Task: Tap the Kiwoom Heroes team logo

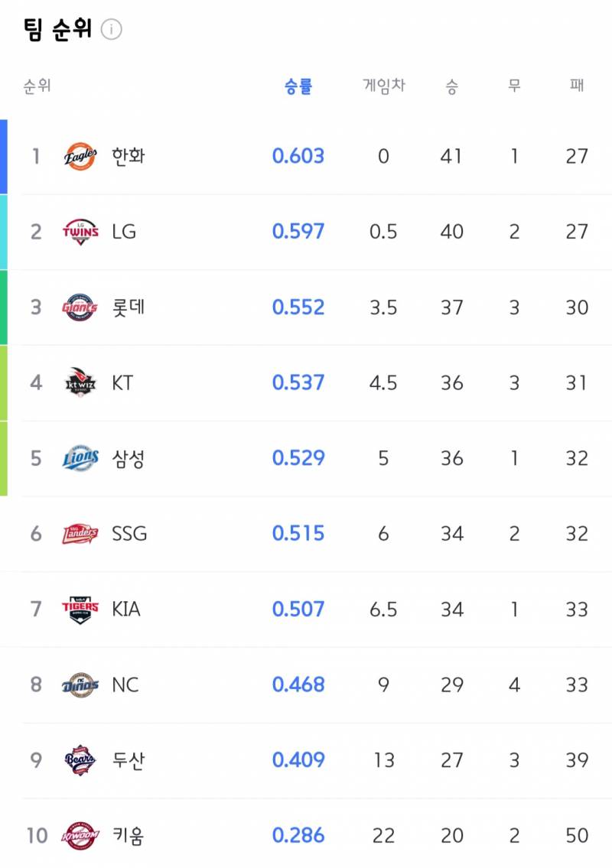Action: click(80, 835)
